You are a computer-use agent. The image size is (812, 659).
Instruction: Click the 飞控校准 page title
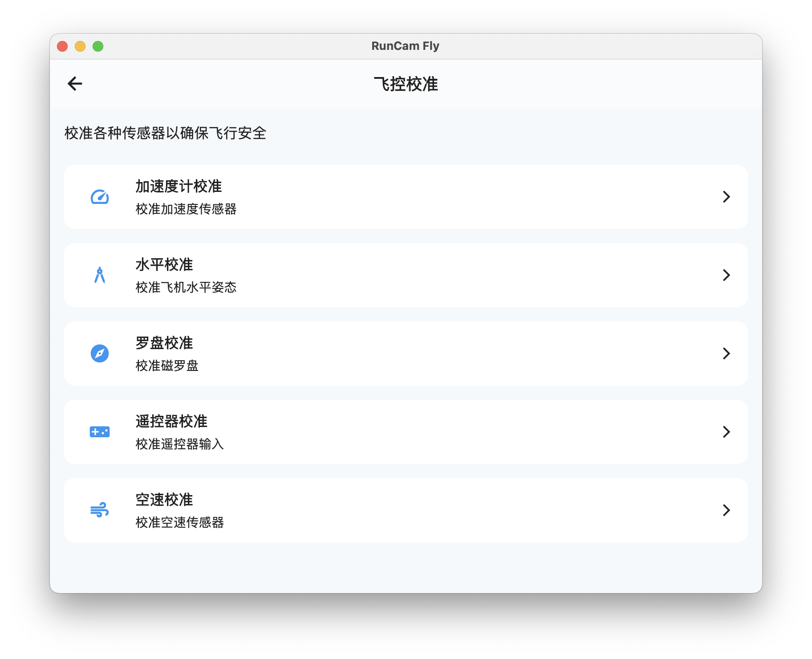(x=406, y=83)
